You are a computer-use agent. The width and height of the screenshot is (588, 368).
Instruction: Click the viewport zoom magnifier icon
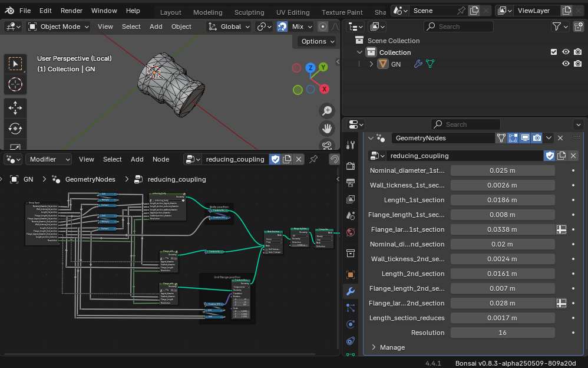pyautogui.click(x=327, y=111)
